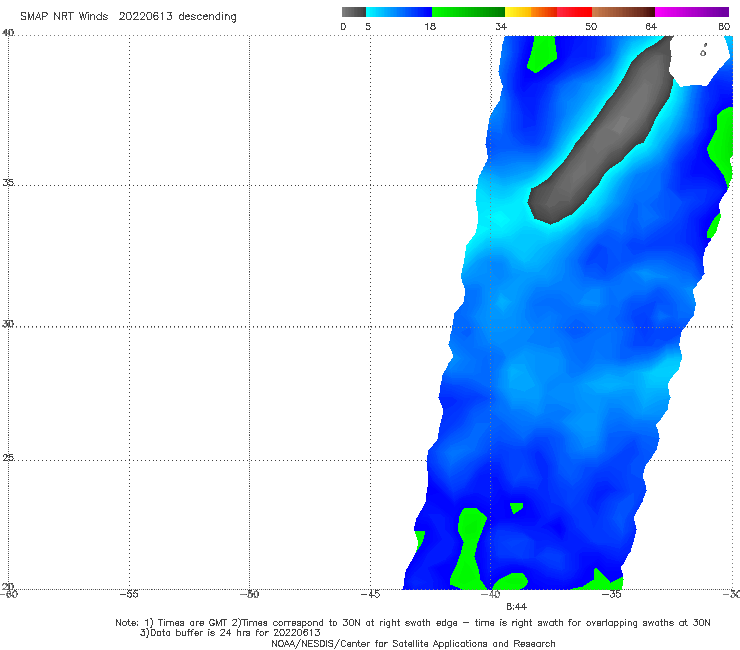The width and height of the screenshot is (740, 650).
Task: Click the blue 5-18 color bar segment
Action: [399, 12]
